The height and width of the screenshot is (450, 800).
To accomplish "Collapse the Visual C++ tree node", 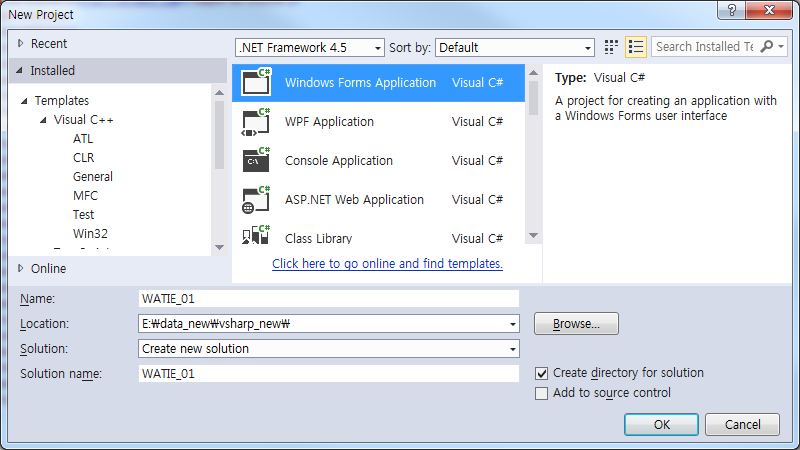I will pos(43,120).
